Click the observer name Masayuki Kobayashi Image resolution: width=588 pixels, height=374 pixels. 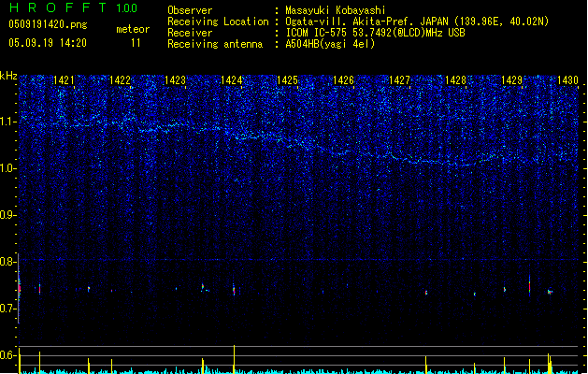click(x=336, y=10)
